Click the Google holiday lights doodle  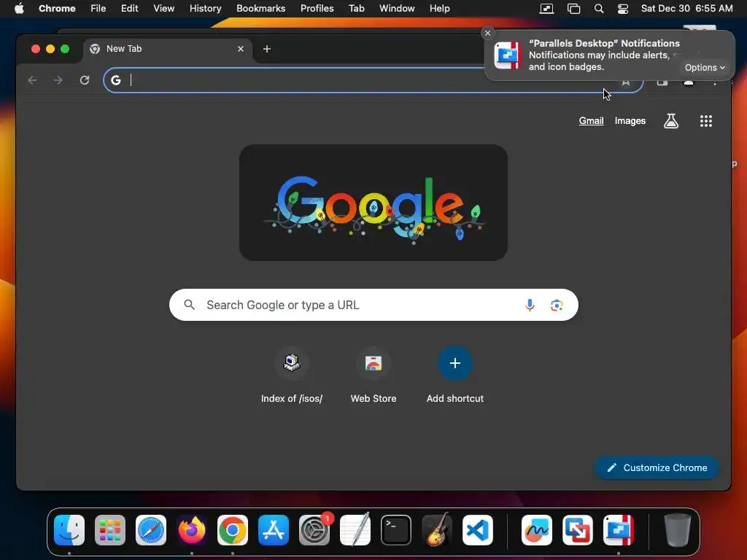[373, 203]
